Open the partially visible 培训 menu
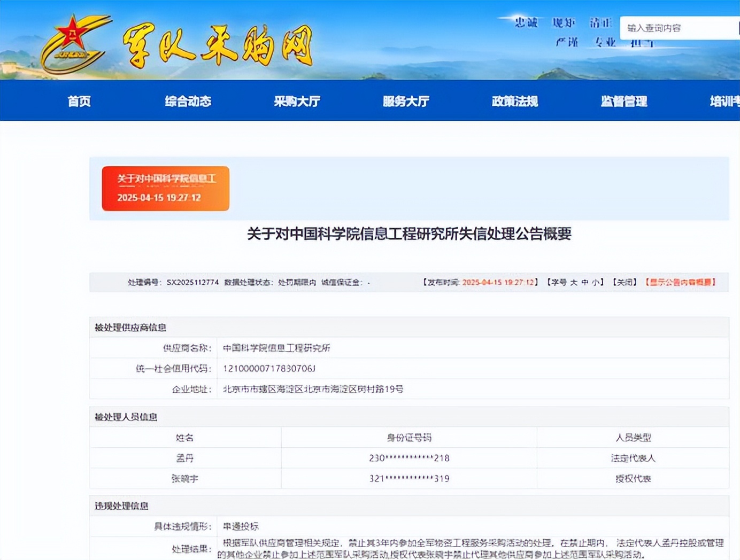740x560 pixels. point(724,101)
